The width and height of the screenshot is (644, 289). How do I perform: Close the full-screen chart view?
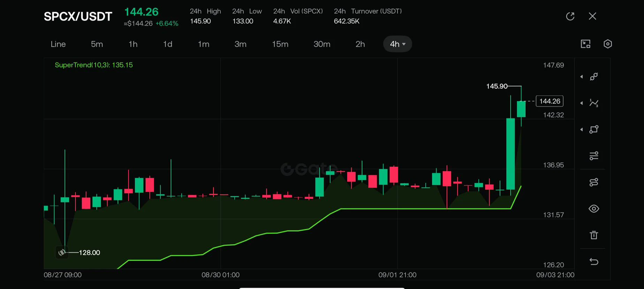[x=592, y=16]
